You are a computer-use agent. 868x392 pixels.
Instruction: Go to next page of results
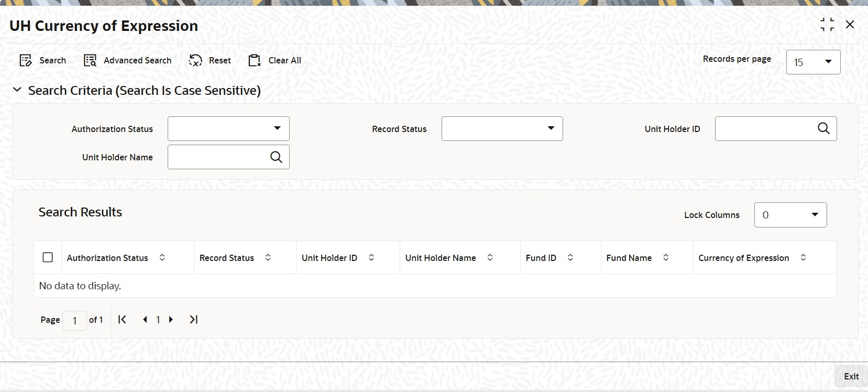pyautogui.click(x=171, y=319)
